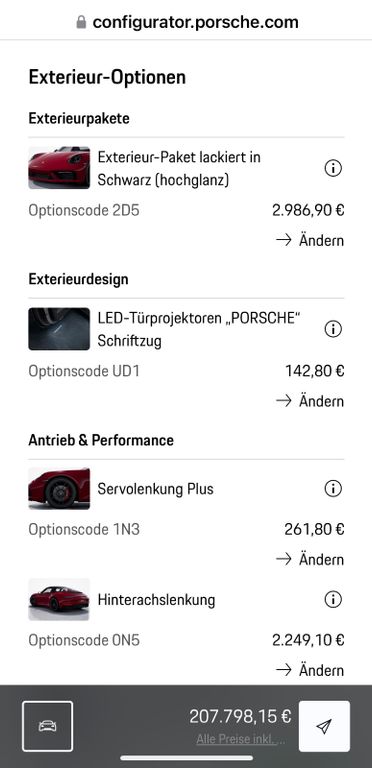Open info for Exterieur-Paket lackiert in Schwarz
This screenshot has height=768, width=372.
click(x=333, y=168)
